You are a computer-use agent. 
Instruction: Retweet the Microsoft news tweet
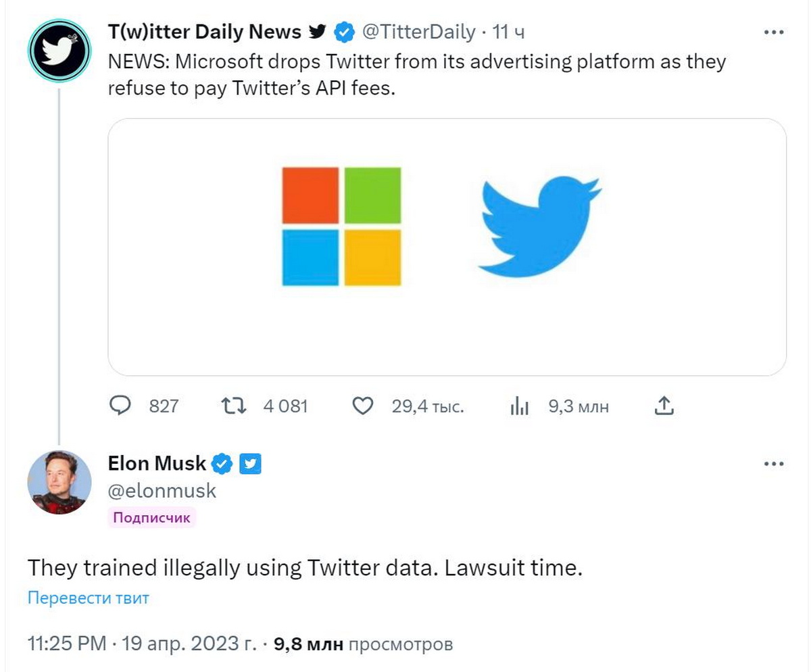[x=232, y=406]
